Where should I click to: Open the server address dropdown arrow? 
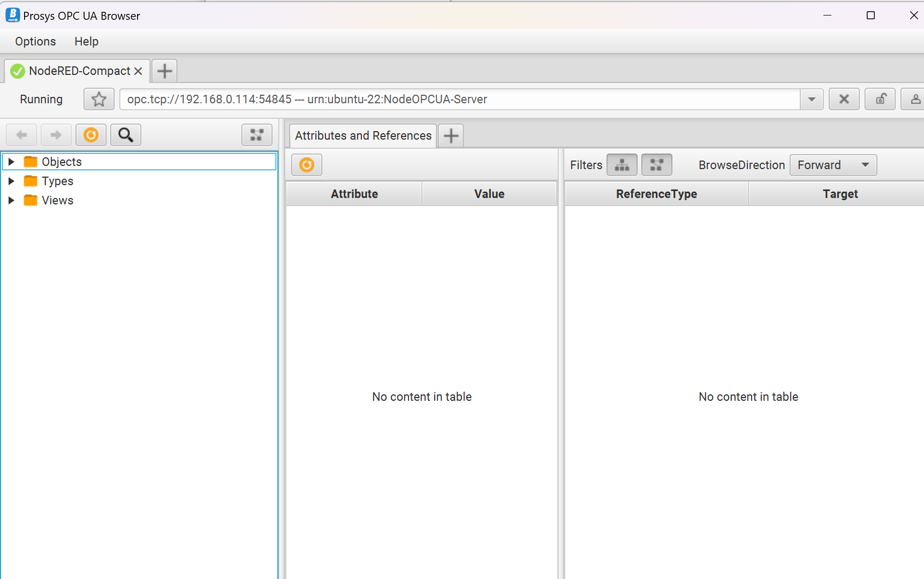[811, 99]
